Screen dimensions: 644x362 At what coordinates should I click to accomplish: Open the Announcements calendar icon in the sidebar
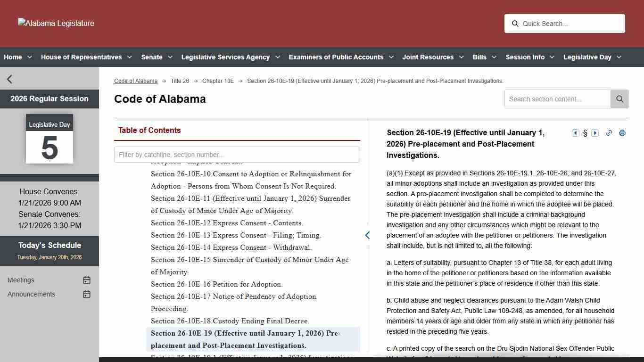pos(87,294)
